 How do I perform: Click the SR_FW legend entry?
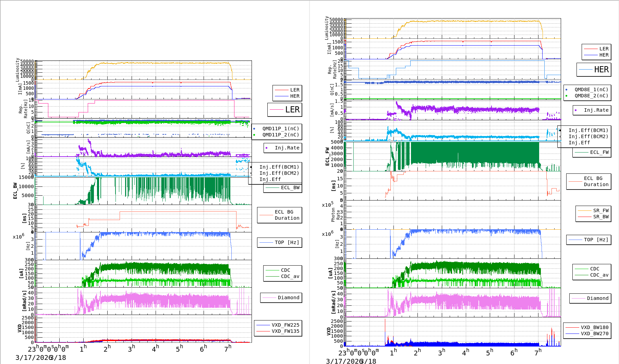click(x=601, y=210)
